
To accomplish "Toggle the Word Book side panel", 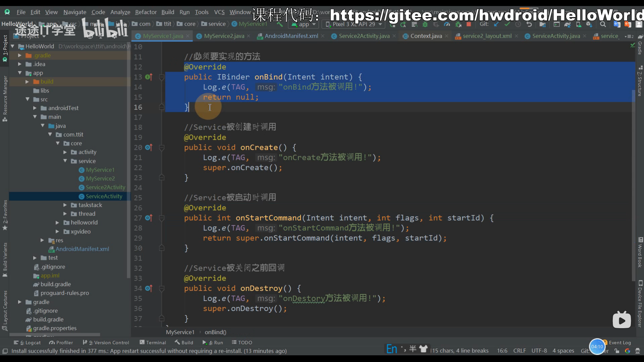I will tap(640, 252).
